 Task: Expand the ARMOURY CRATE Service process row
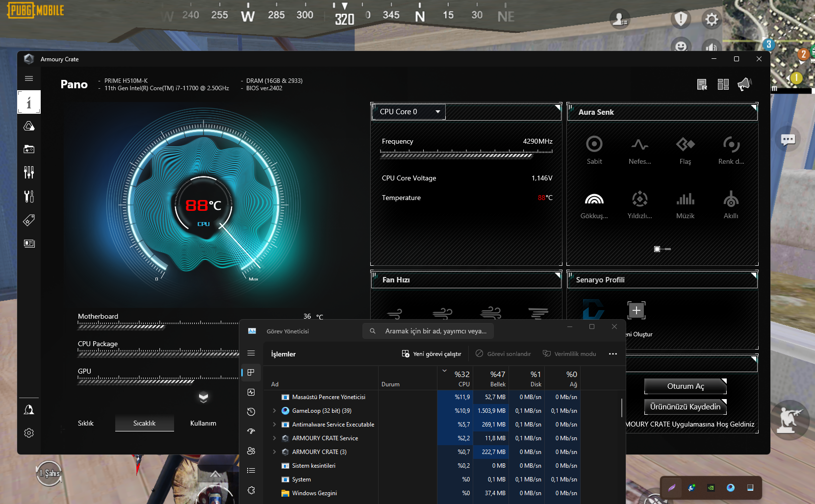click(x=274, y=438)
